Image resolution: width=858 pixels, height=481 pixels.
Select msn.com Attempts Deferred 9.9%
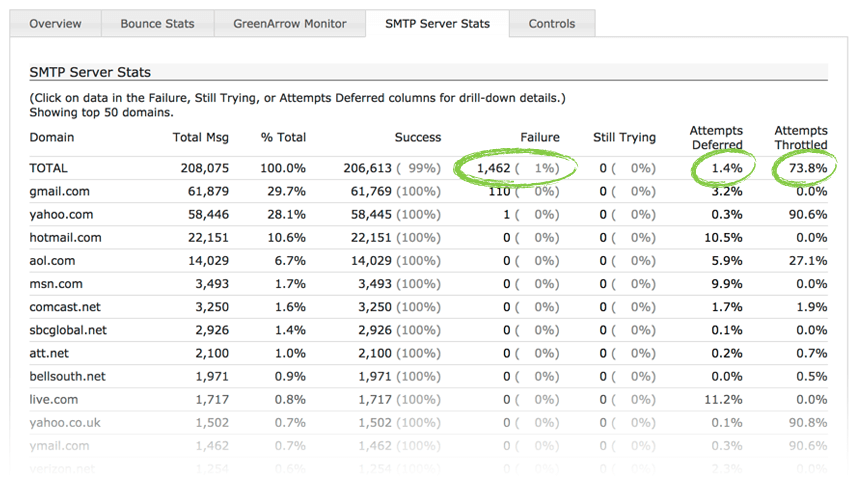(x=726, y=284)
